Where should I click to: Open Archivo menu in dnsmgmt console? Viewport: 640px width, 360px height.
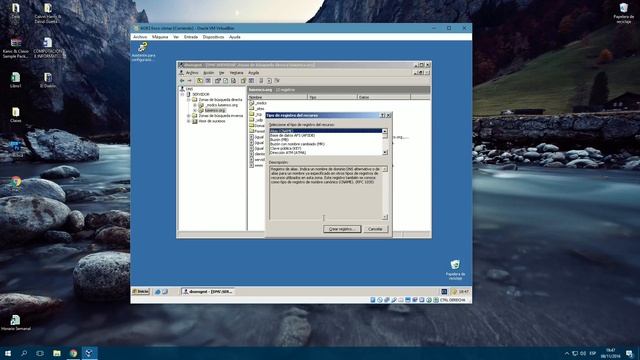(x=192, y=73)
